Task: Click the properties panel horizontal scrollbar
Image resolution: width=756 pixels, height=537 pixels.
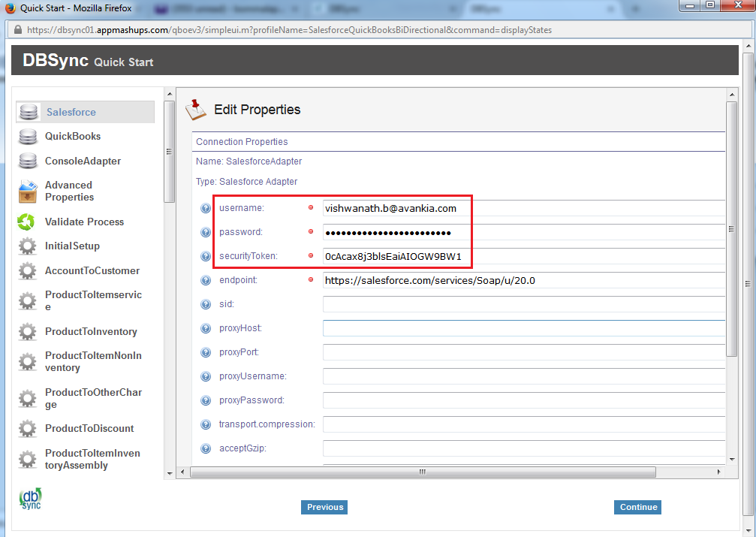Action: tap(422, 472)
